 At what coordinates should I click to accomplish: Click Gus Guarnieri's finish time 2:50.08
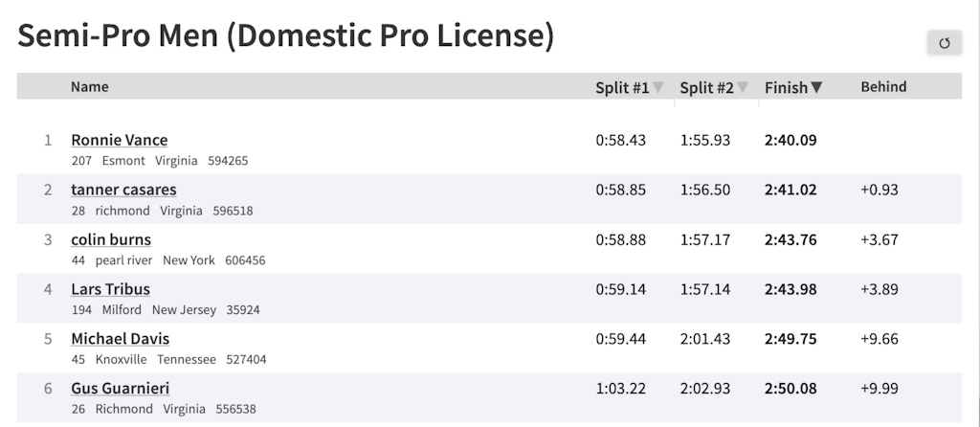pyautogui.click(x=790, y=389)
